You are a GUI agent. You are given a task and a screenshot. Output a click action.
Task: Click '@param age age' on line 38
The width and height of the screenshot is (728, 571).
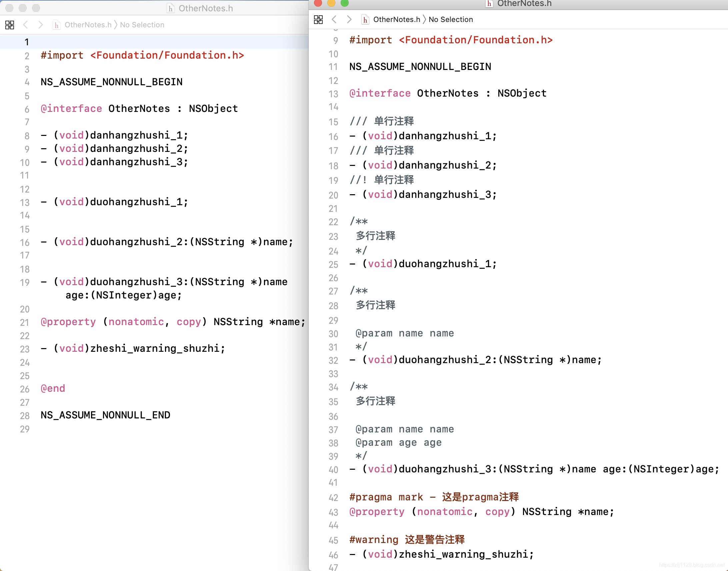(x=398, y=443)
